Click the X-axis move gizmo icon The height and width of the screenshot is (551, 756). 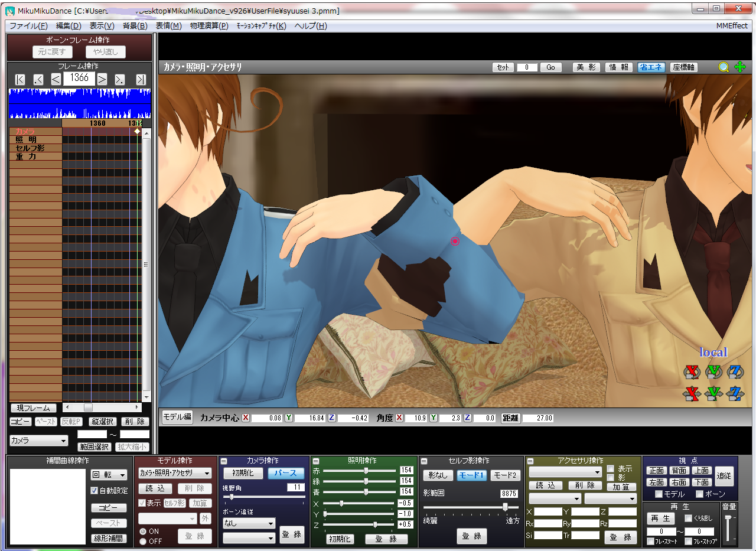(691, 393)
